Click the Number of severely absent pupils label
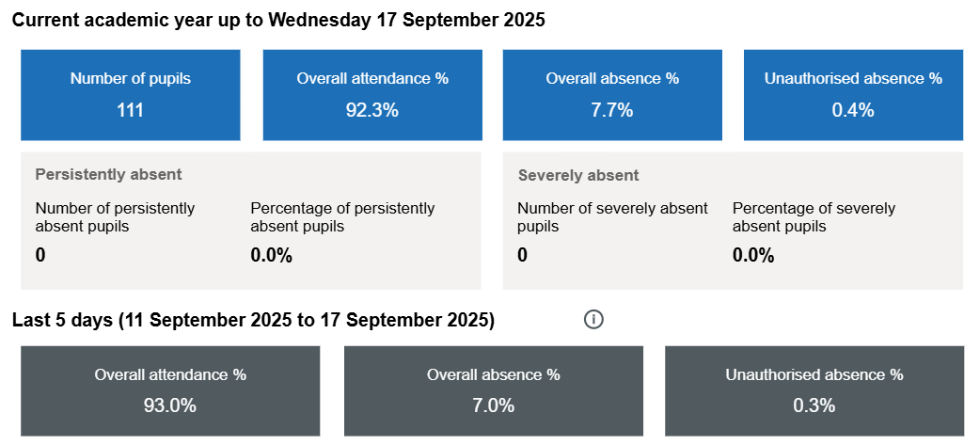The width and height of the screenshot is (980, 445). 612,216
